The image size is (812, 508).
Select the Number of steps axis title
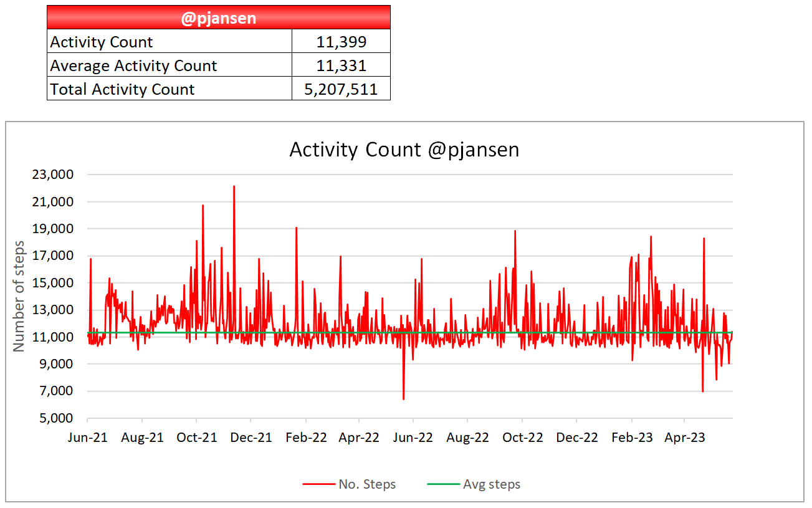pyautogui.click(x=19, y=296)
